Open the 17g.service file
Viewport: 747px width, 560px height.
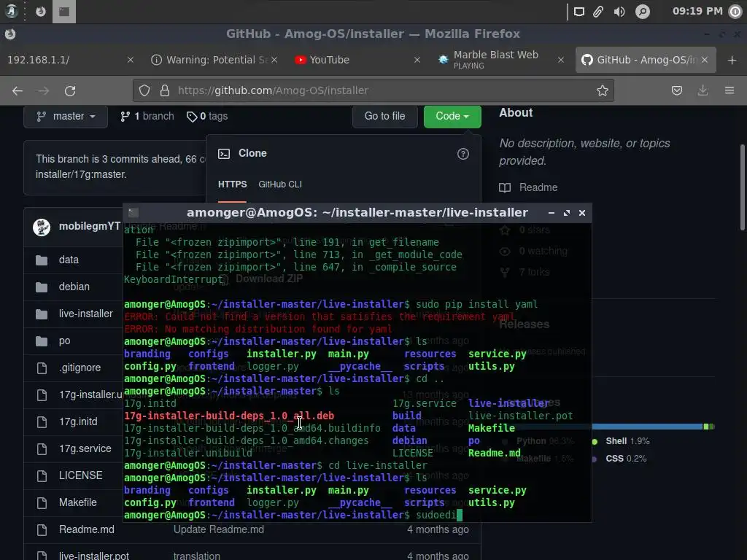[x=85, y=448]
